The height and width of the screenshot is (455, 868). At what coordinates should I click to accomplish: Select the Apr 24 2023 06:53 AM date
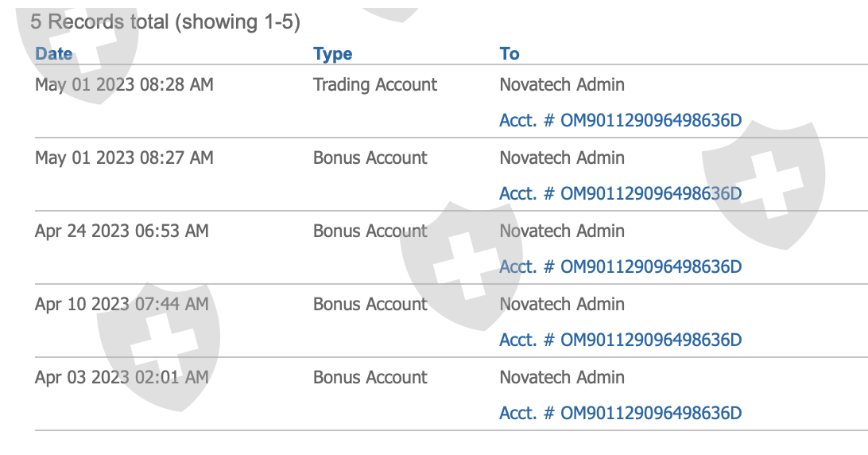[122, 231]
